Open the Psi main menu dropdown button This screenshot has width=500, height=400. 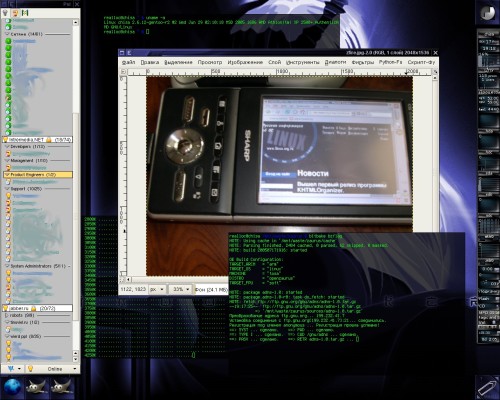(x=13, y=369)
